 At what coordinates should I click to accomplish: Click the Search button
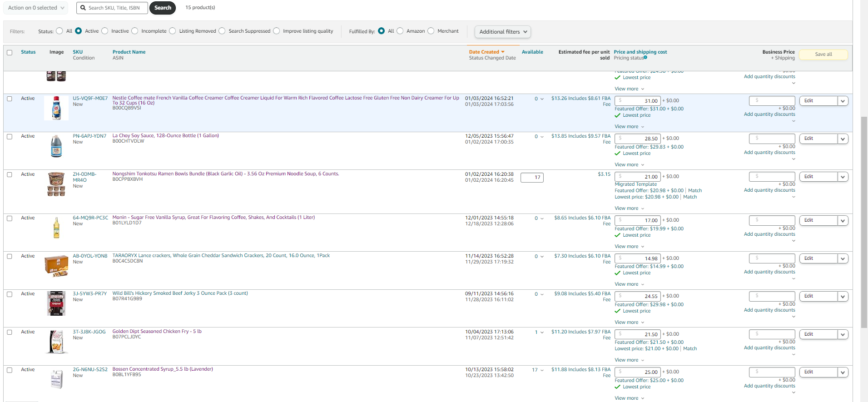tap(163, 8)
